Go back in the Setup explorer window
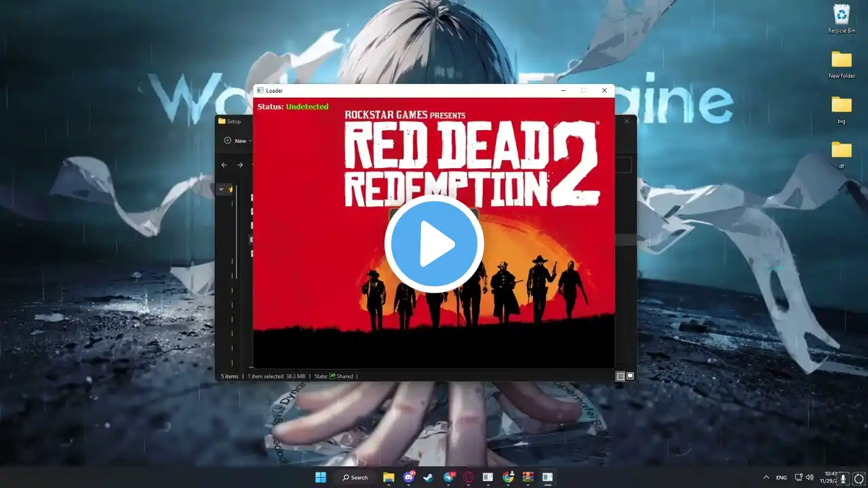The image size is (868, 488). pyautogui.click(x=224, y=165)
